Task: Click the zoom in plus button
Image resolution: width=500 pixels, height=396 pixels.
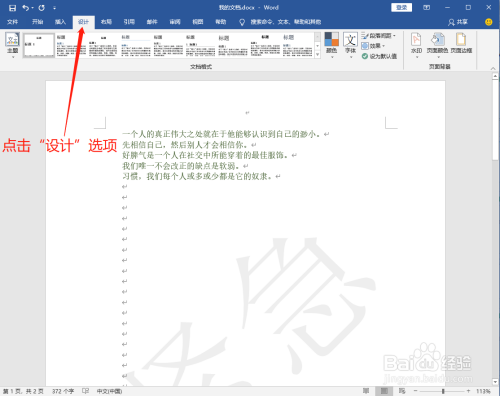Action: 468,391
